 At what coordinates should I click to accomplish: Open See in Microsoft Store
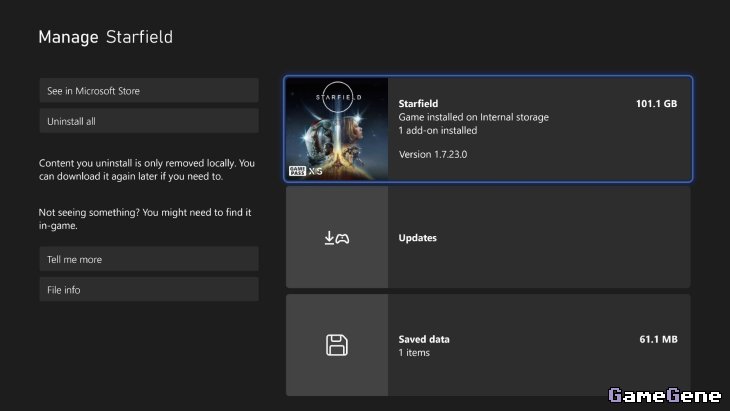pos(149,90)
